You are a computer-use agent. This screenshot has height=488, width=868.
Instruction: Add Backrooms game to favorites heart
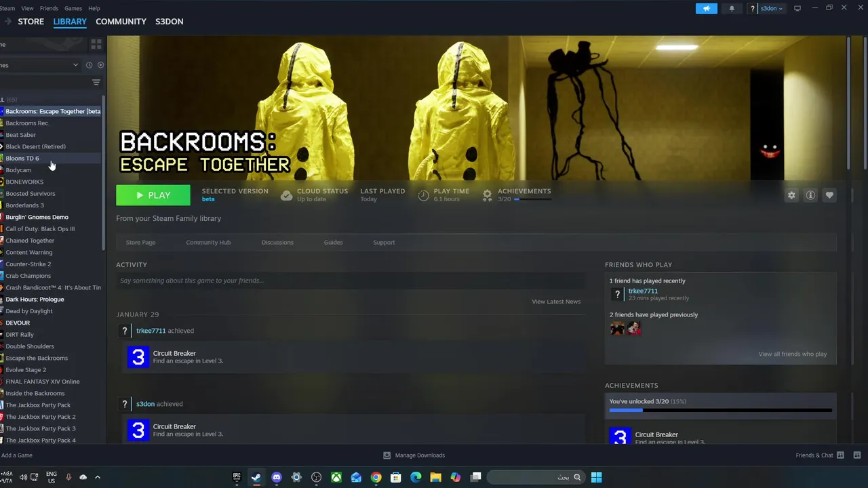pos(829,195)
